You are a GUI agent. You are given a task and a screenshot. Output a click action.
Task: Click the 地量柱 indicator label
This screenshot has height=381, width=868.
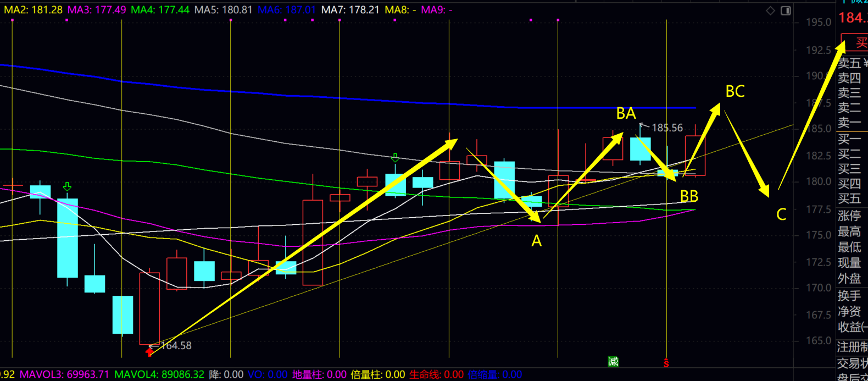click(319, 374)
